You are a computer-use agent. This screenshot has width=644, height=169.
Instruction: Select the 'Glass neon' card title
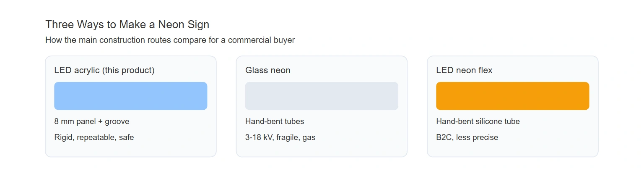pos(268,70)
